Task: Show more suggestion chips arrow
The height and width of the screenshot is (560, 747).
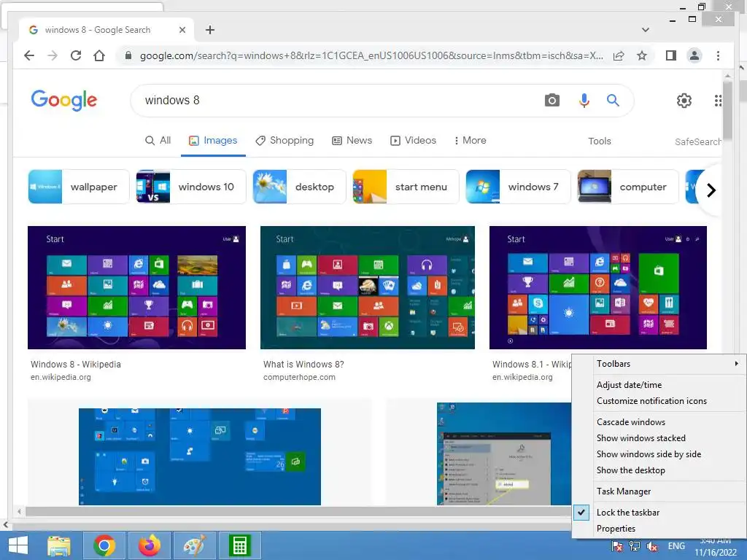Action: [711, 190]
